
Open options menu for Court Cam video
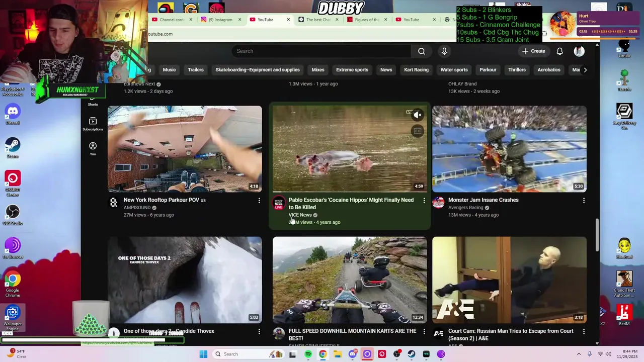click(x=584, y=332)
